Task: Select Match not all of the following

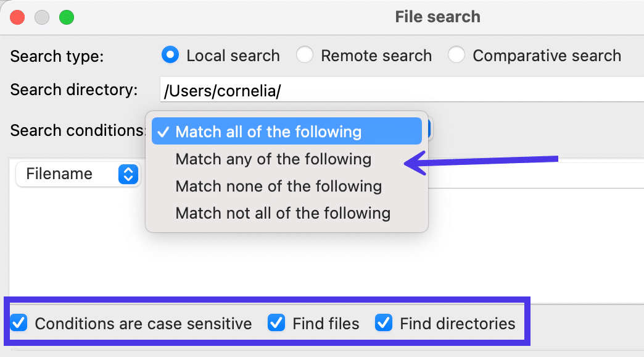Action: [283, 213]
